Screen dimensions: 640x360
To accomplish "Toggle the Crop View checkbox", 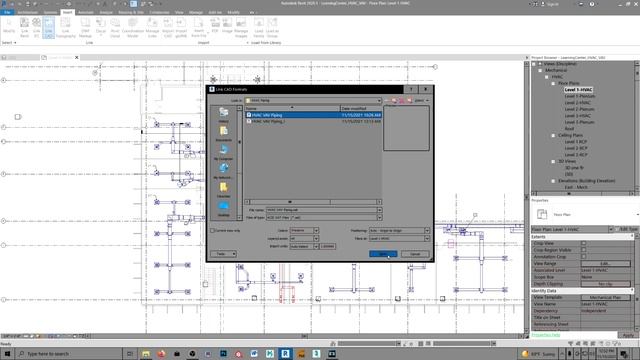I will (x=584, y=243).
